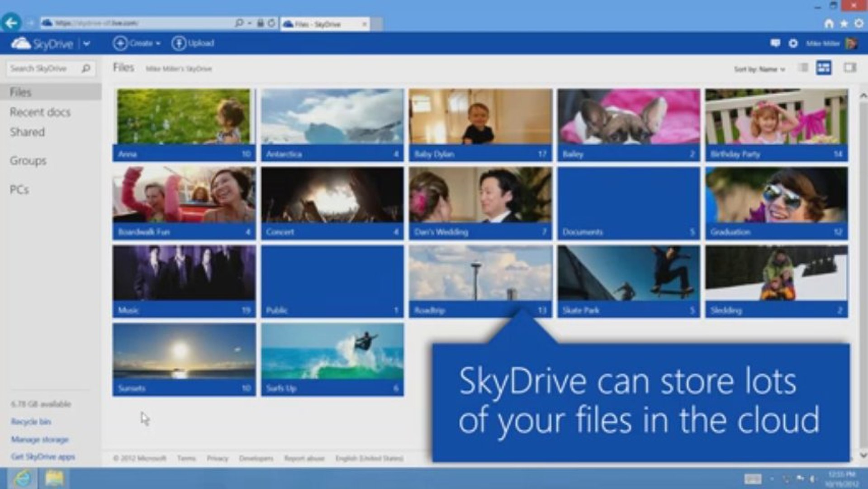868x489 pixels.
Task: Click the search magnifier in Search SkyDrive
Action: pos(85,68)
